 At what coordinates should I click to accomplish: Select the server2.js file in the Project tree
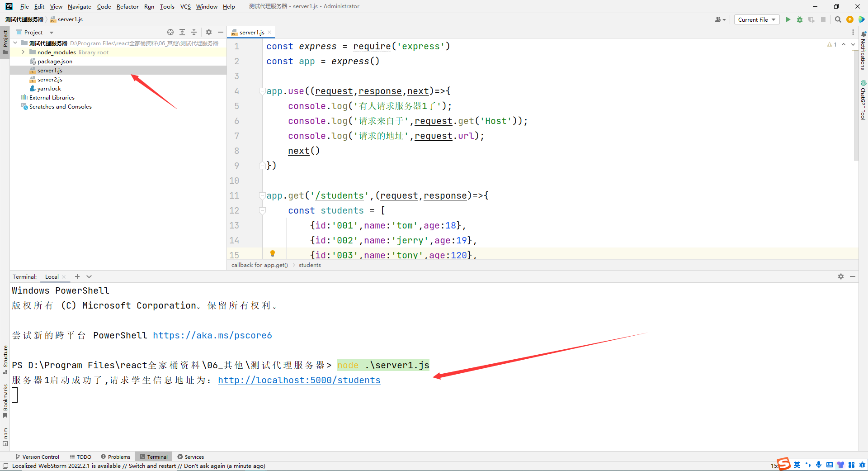pos(50,79)
